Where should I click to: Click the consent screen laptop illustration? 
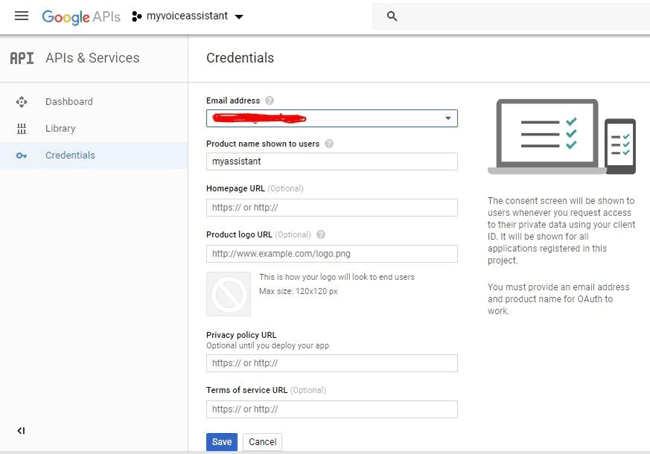562,137
